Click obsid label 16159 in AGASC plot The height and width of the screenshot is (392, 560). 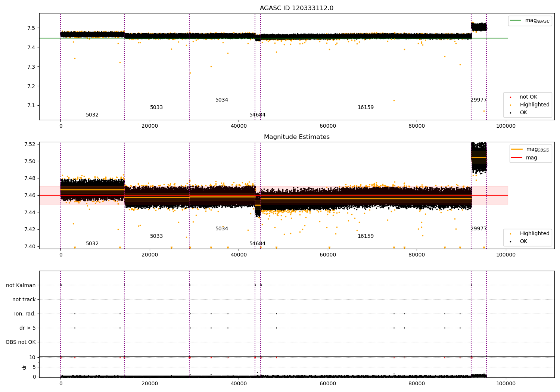click(x=365, y=108)
